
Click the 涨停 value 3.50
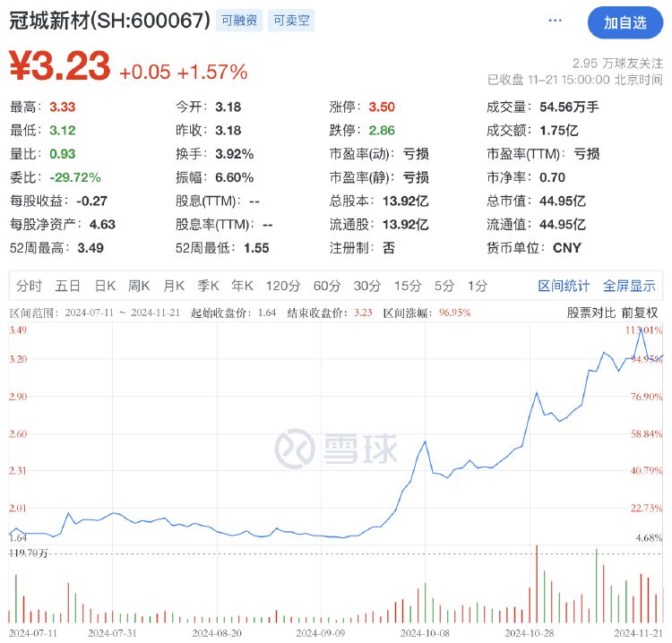[x=382, y=107]
